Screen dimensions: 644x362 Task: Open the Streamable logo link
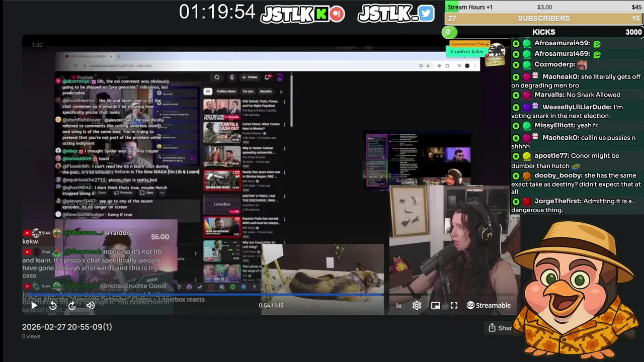pyautogui.click(x=489, y=305)
